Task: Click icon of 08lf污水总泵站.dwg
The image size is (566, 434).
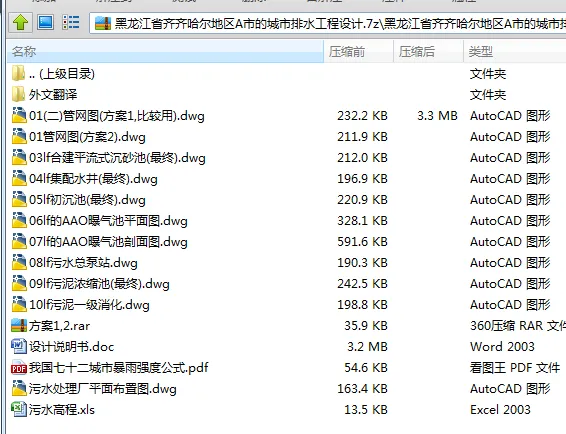Action: [19, 262]
